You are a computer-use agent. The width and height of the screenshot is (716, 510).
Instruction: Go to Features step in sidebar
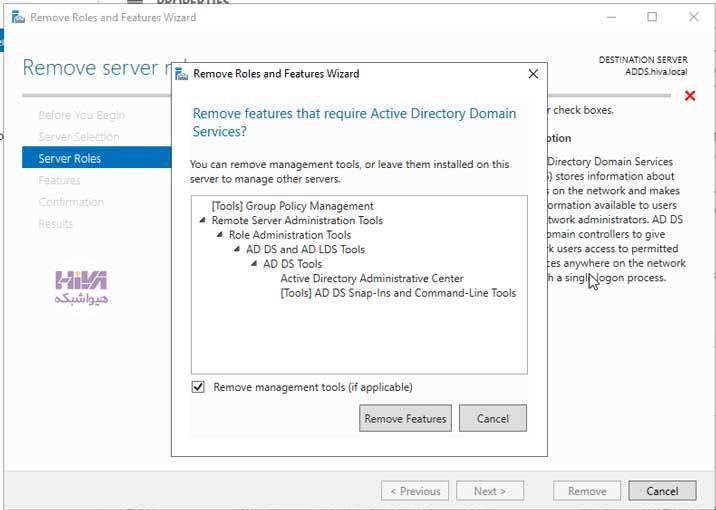(59, 180)
